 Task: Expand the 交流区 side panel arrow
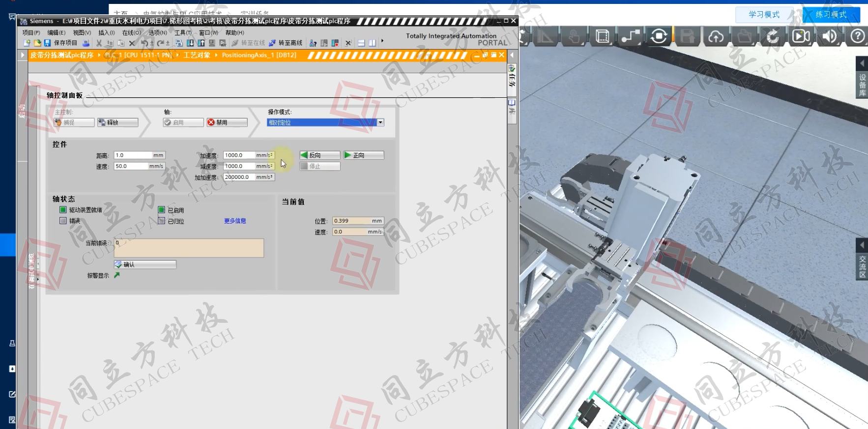coord(862,245)
